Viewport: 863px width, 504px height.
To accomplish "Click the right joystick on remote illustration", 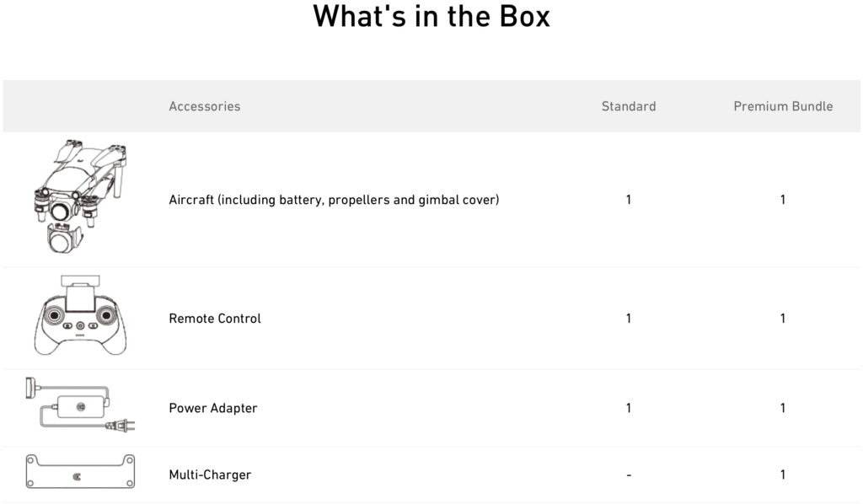I will [x=106, y=316].
